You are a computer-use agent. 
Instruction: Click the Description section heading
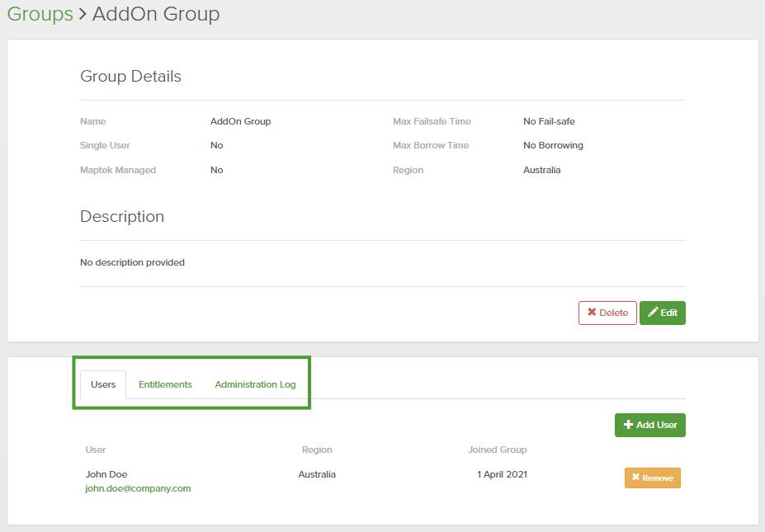point(122,216)
